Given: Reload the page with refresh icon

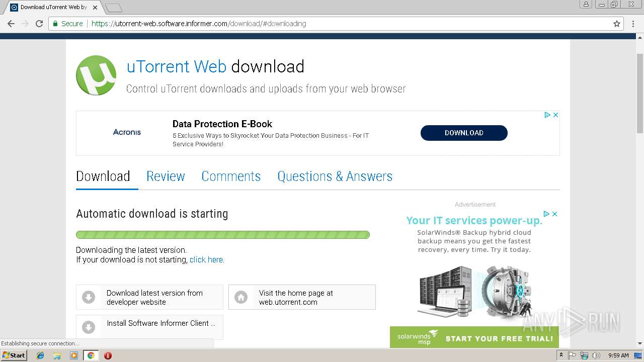Looking at the screenshot, I should [x=39, y=24].
